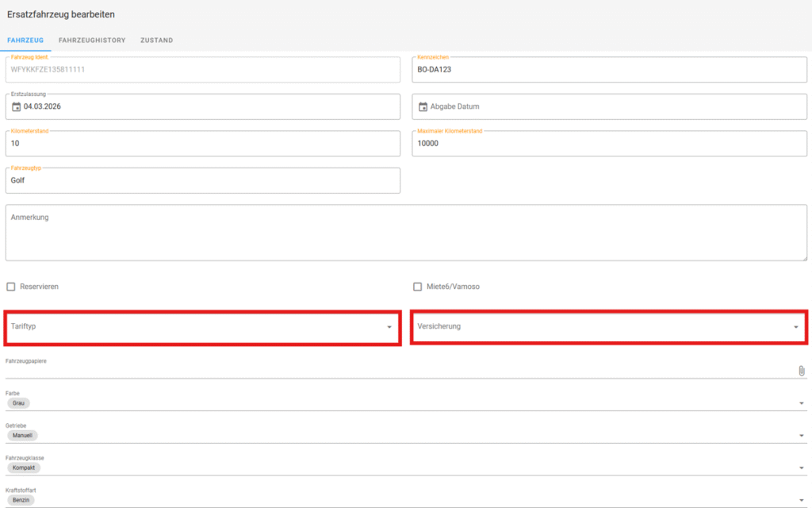Open the Erstzulassung calendar picker icon
This screenshot has width=812, height=508.
[x=16, y=107]
